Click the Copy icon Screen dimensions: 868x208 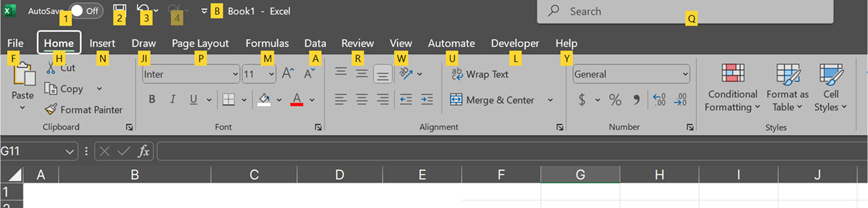click(x=51, y=88)
